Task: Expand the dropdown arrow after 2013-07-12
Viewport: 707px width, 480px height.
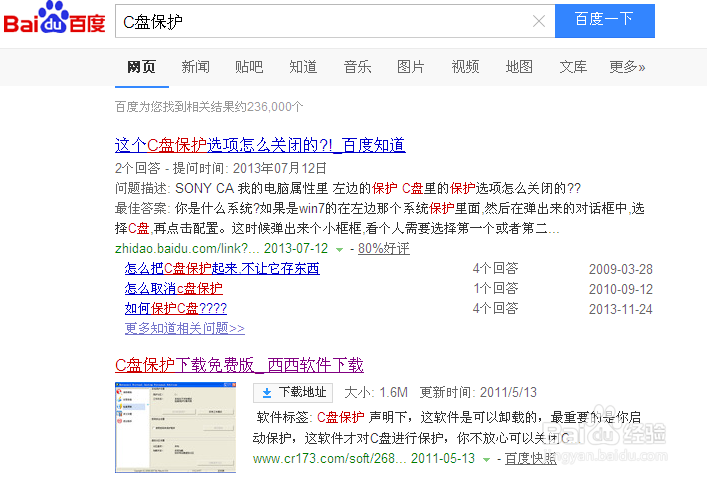Action: point(340,249)
